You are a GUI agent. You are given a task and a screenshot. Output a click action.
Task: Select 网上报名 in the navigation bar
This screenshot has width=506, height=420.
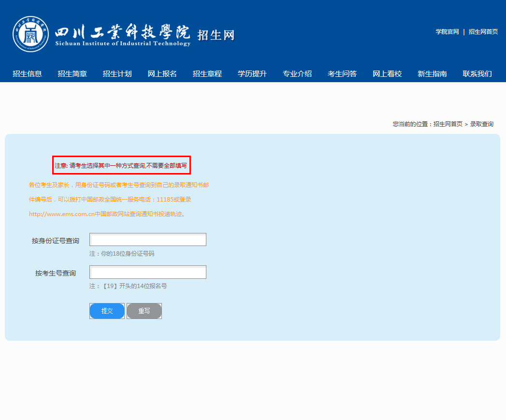pyautogui.click(x=162, y=74)
